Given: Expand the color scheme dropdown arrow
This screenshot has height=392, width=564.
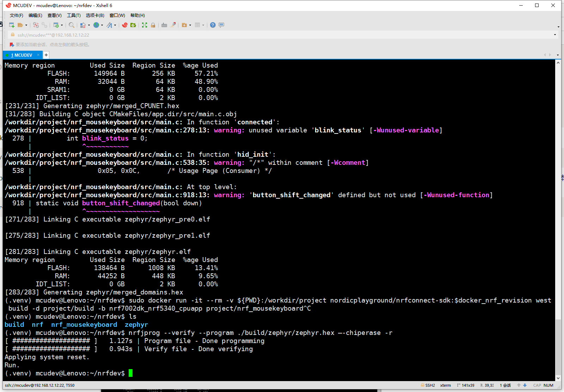Looking at the screenshot, I should click(89, 25).
